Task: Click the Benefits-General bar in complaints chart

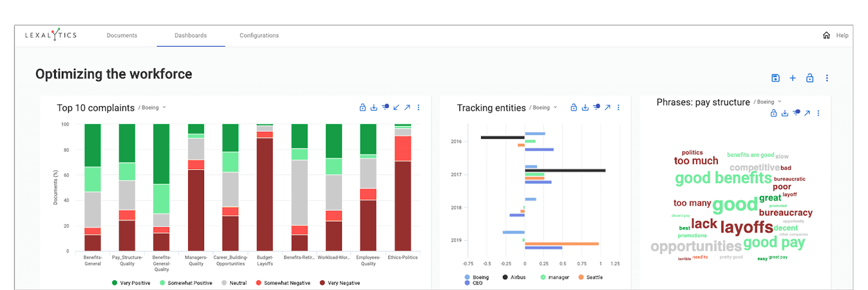Action: click(93, 187)
